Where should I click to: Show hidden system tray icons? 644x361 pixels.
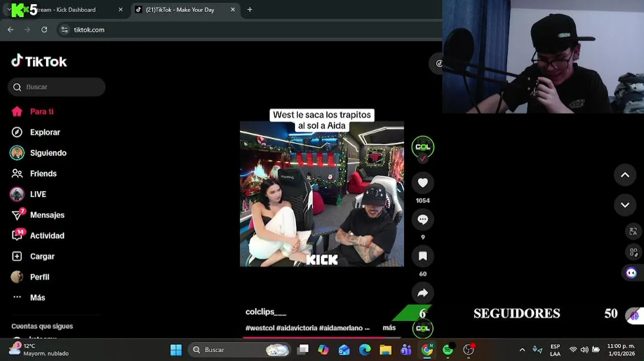click(x=522, y=350)
